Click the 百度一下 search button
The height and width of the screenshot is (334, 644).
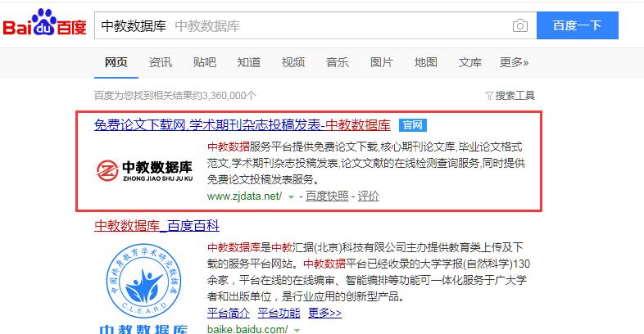pyautogui.click(x=578, y=25)
